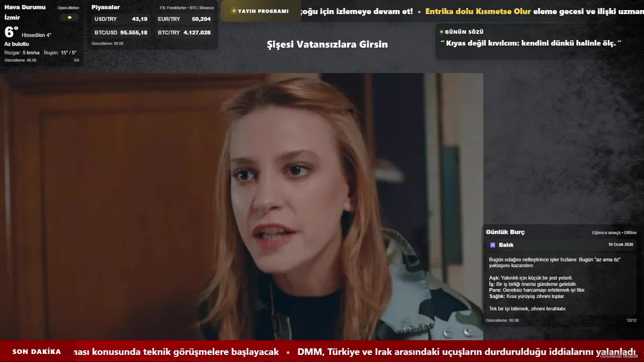Click the partly cloudy weather icon
The image size is (644, 362).
pos(69,18)
